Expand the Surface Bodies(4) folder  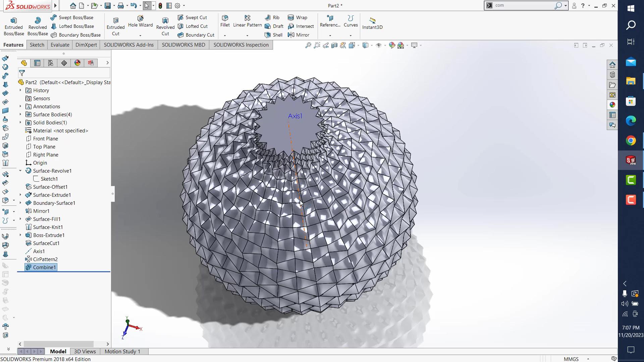20,115
